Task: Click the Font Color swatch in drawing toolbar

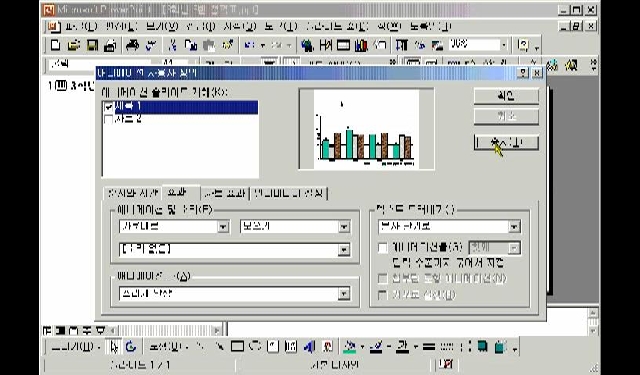Action: pos(402,347)
